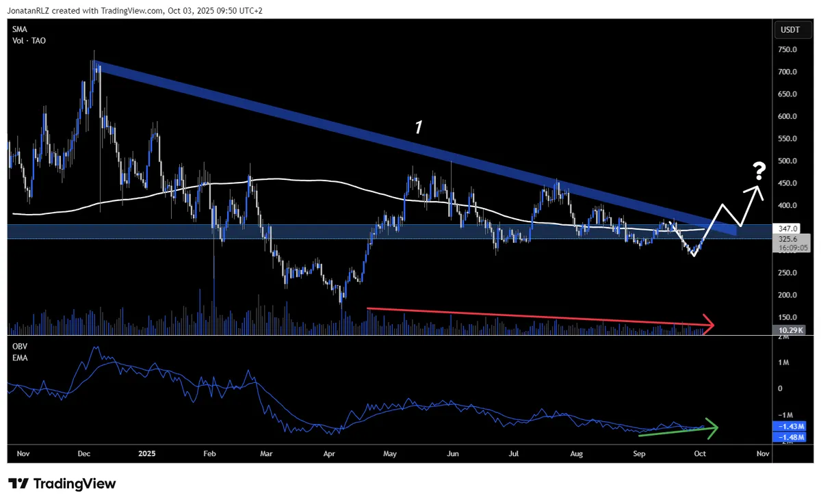Select the red volume trend arrowhead
The image size is (821, 504).
(708, 325)
